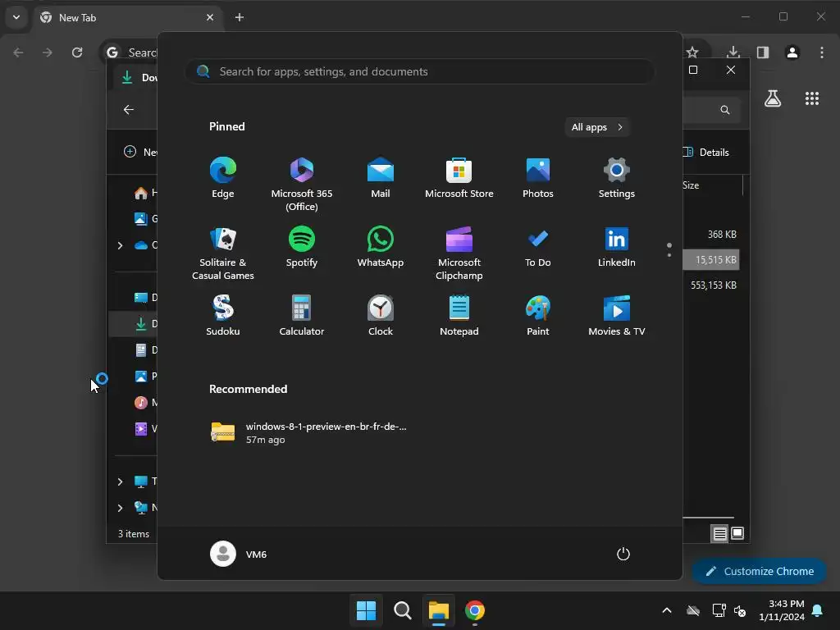
Task: Open the Chrome three-dot menu
Action: pyautogui.click(x=822, y=52)
